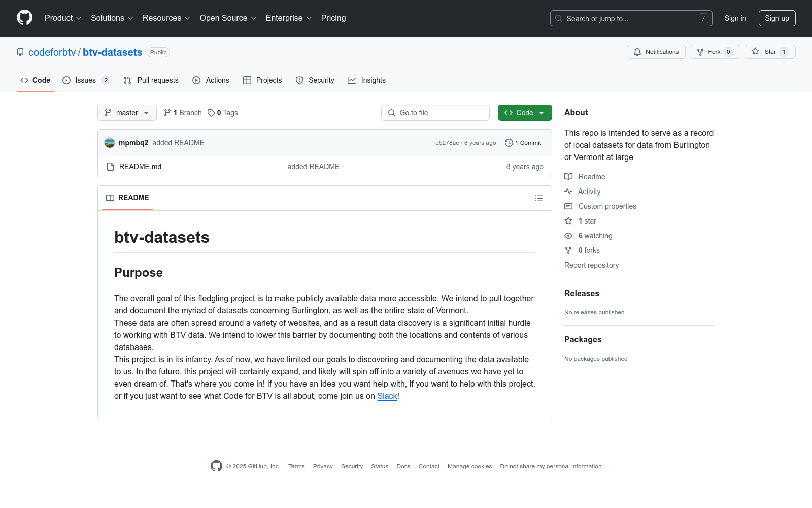The height and width of the screenshot is (508, 812).
Task: Open the Security tab
Action: click(x=315, y=80)
